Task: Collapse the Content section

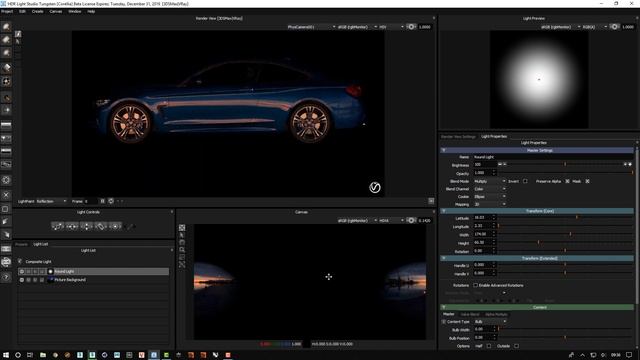Action: click(444, 307)
